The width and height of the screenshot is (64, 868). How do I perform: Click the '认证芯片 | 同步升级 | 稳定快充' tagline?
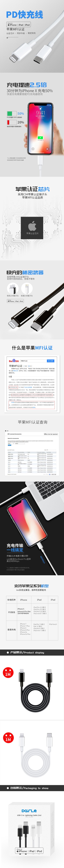pos(21,33)
